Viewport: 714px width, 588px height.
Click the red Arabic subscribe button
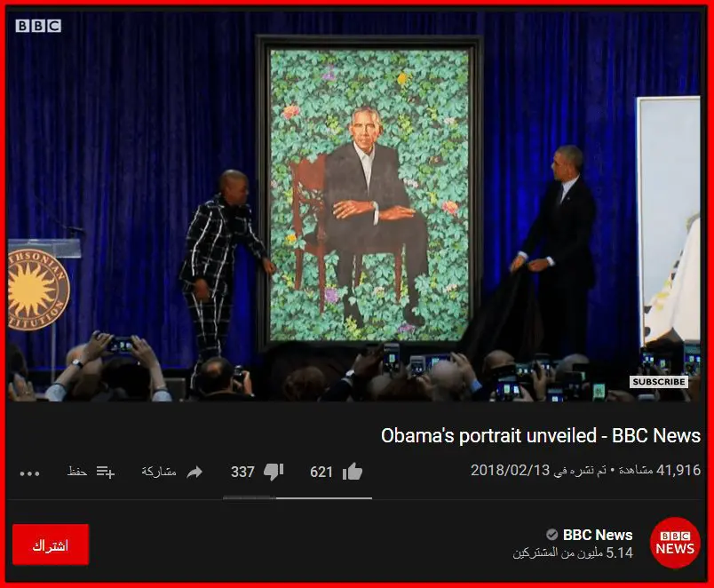tap(51, 544)
